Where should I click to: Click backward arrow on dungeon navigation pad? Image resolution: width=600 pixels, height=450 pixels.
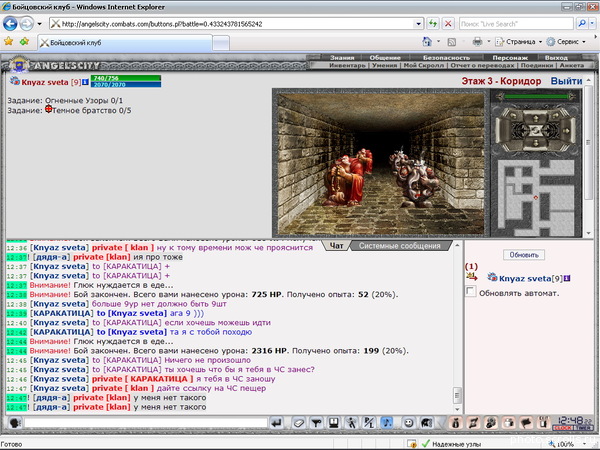(536, 143)
